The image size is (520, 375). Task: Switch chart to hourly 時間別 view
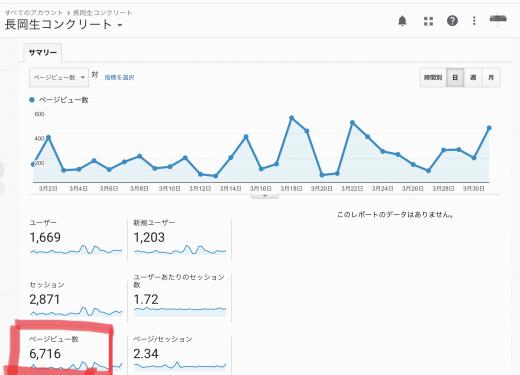pos(433,77)
